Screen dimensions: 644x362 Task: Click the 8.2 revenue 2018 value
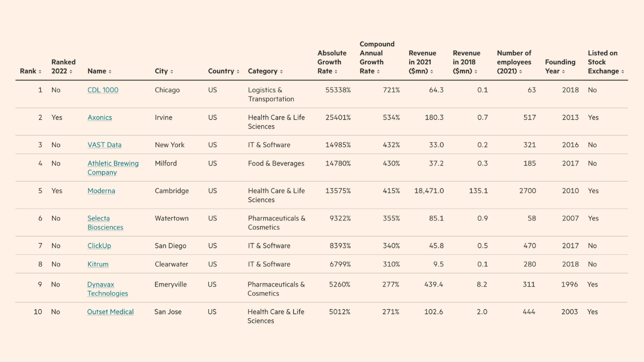(481, 285)
